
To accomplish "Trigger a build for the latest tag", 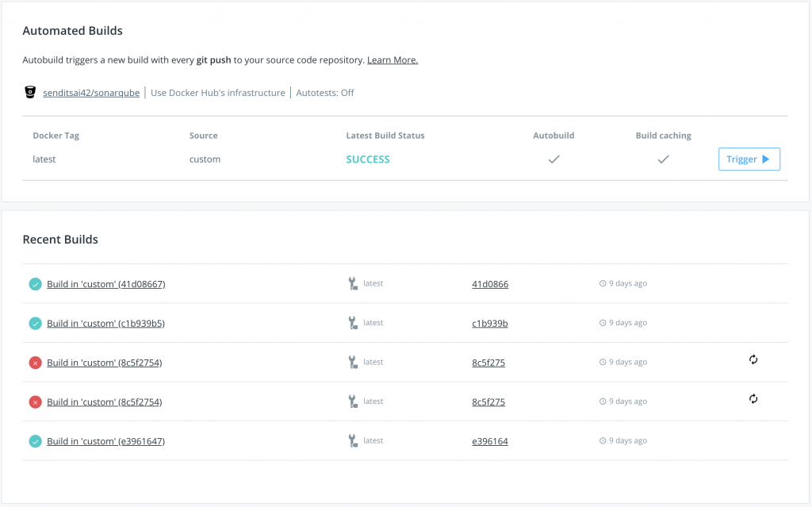I will tap(749, 159).
